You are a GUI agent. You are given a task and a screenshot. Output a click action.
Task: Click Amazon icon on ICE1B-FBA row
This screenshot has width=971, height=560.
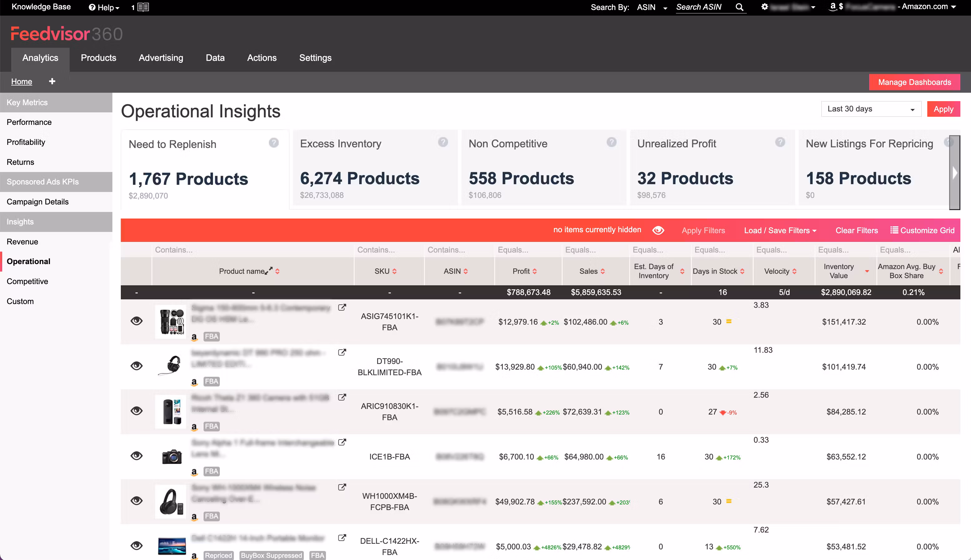point(194,472)
